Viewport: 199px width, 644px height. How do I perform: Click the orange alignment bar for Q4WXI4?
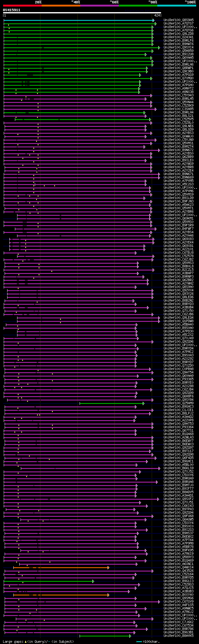61,568
